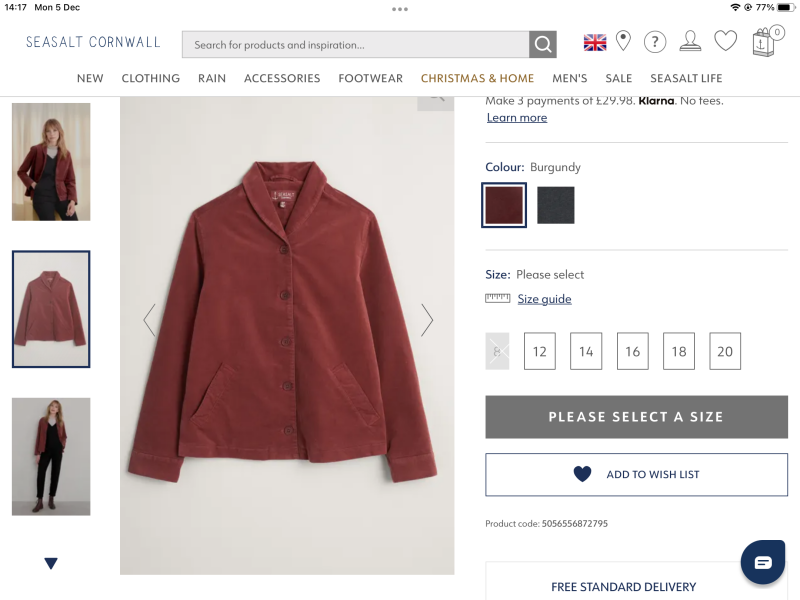The height and width of the screenshot is (600, 800).
Task: Select size 12
Action: click(x=540, y=351)
